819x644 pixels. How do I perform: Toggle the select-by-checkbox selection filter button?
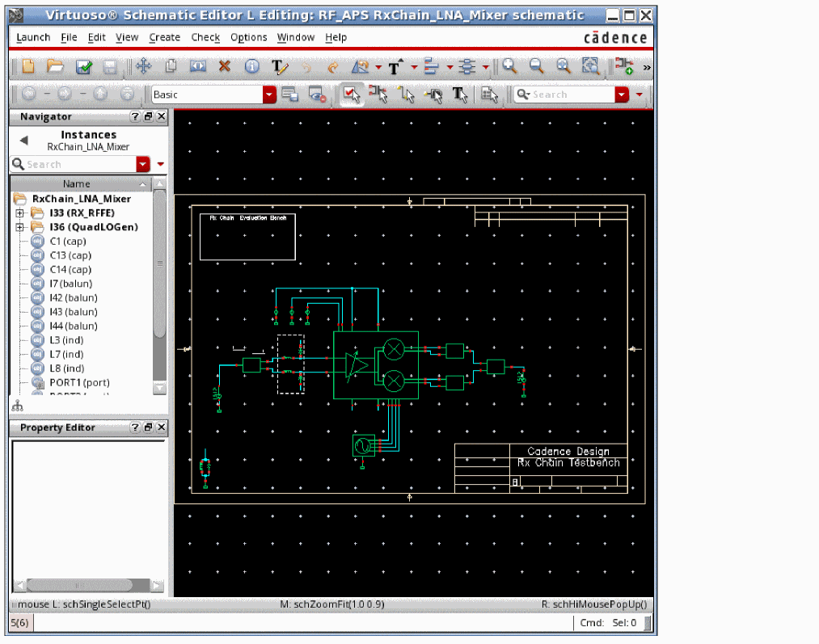click(x=350, y=95)
